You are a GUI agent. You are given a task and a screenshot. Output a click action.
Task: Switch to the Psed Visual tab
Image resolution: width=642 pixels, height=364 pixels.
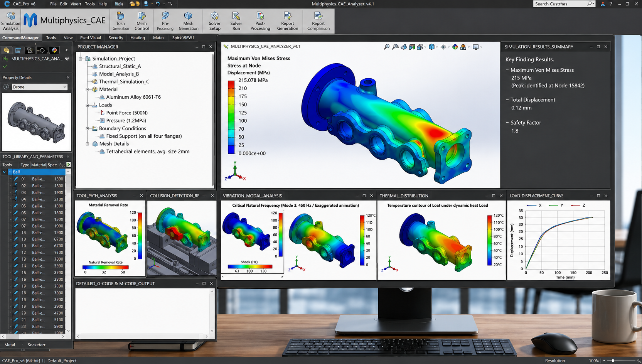tap(91, 38)
